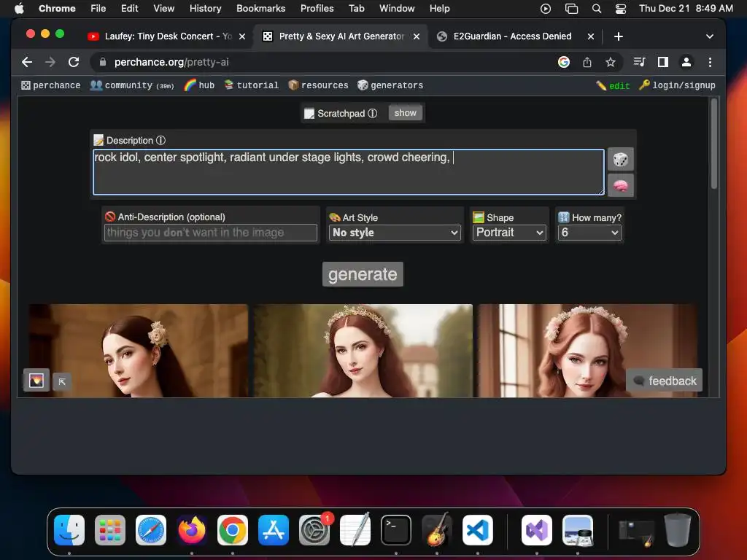The height and width of the screenshot is (560, 747).
Task: Open Control Center in the menu bar
Action: click(621, 9)
